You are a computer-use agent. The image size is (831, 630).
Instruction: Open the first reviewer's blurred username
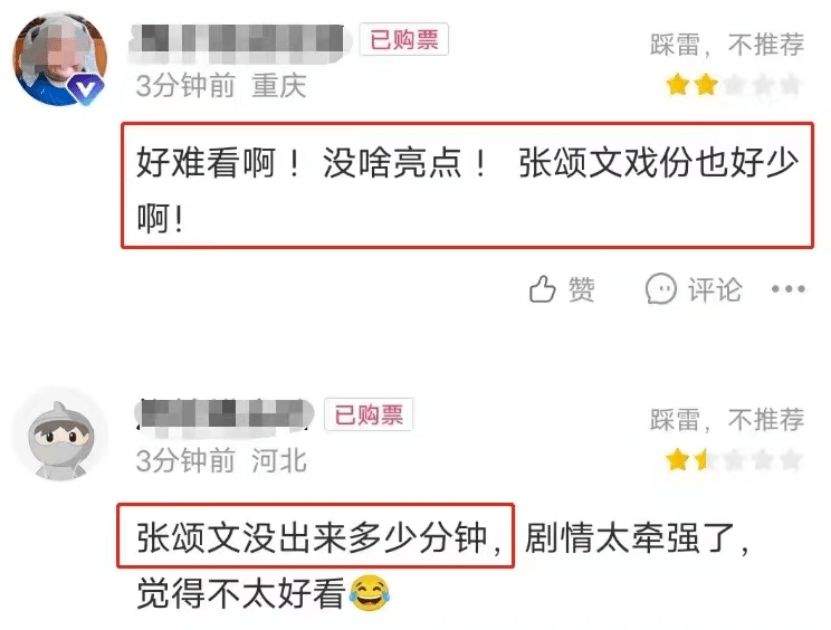(241, 41)
